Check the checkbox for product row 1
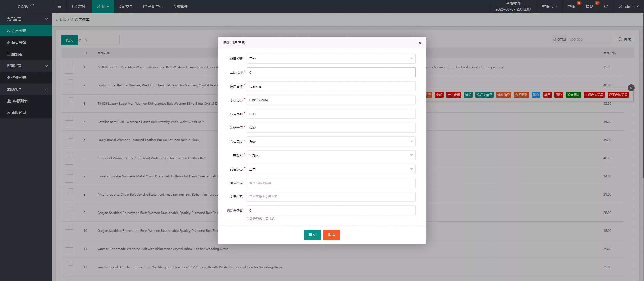Screen dimensions: 644x281 click(69, 67)
